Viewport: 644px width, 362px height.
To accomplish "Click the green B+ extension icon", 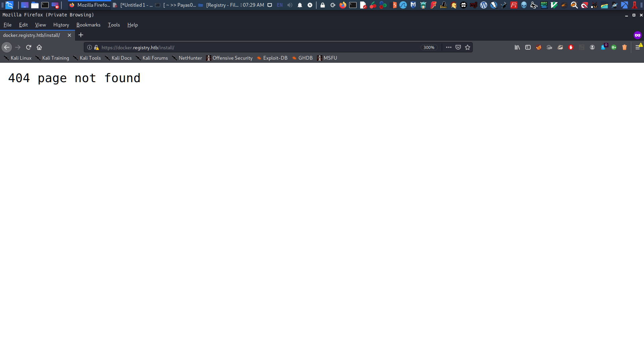I will click(614, 47).
